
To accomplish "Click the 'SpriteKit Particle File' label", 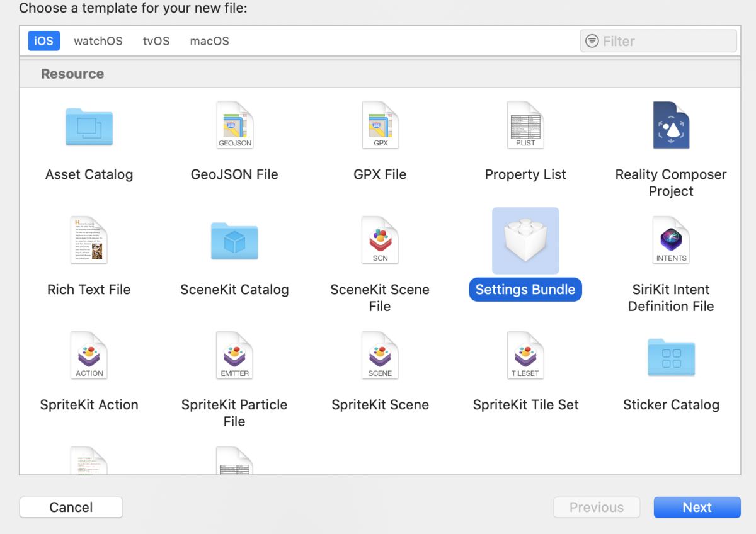I will pos(234,413).
